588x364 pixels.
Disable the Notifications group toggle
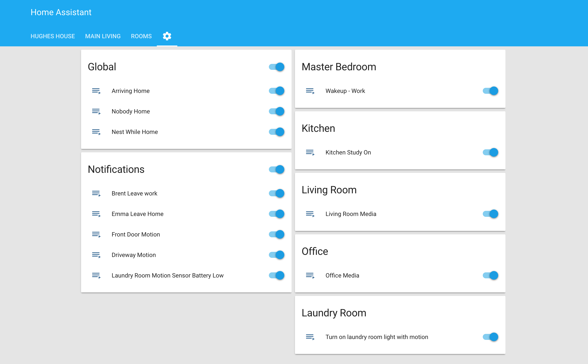tap(276, 169)
